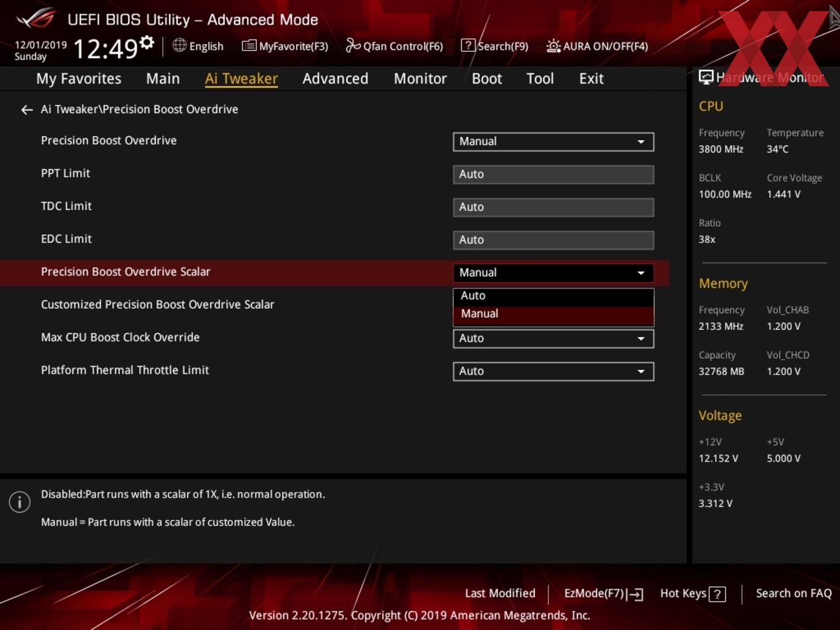
Task: Click the EDC Limit input field
Action: 553,240
